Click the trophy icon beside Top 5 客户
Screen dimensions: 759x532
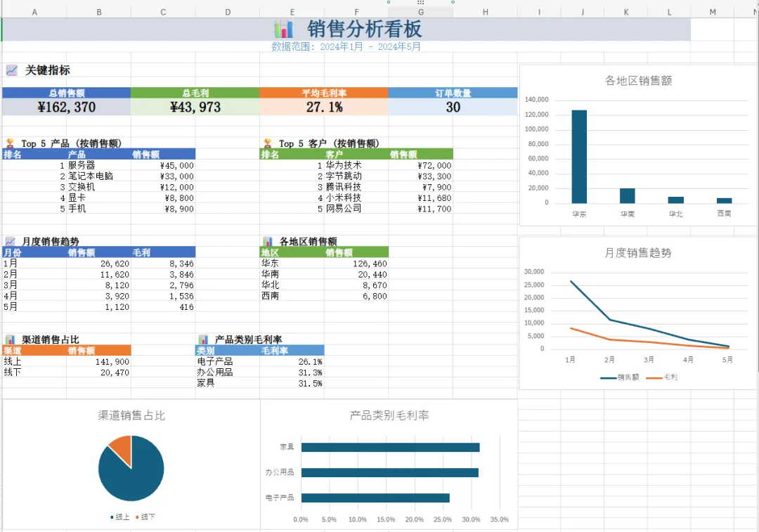click(267, 143)
